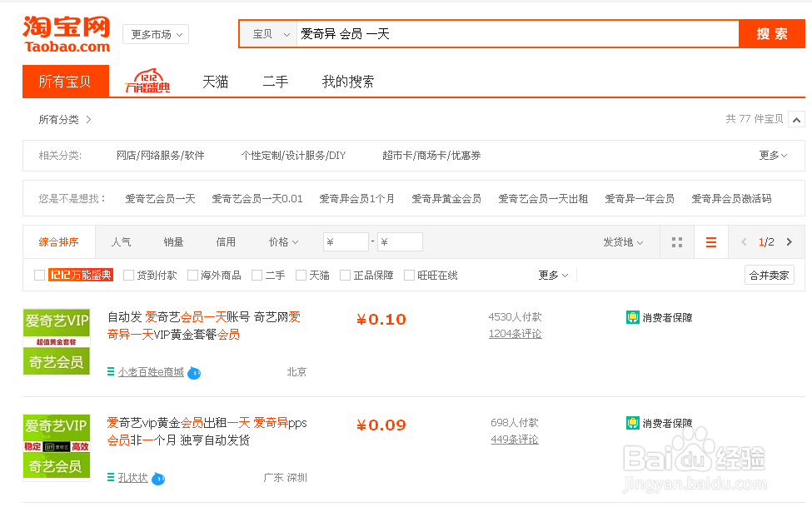Image resolution: width=812 pixels, height=512 pixels.
Task: Switch to the 二手 tab
Action: click(276, 82)
